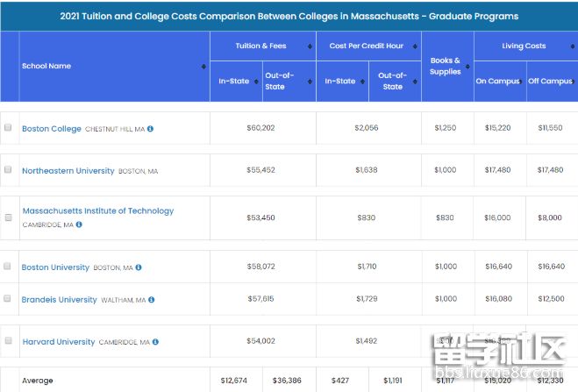Click the Living Costs header label
Image resolution: width=578 pixels, height=392 pixels.
coord(524,46)
